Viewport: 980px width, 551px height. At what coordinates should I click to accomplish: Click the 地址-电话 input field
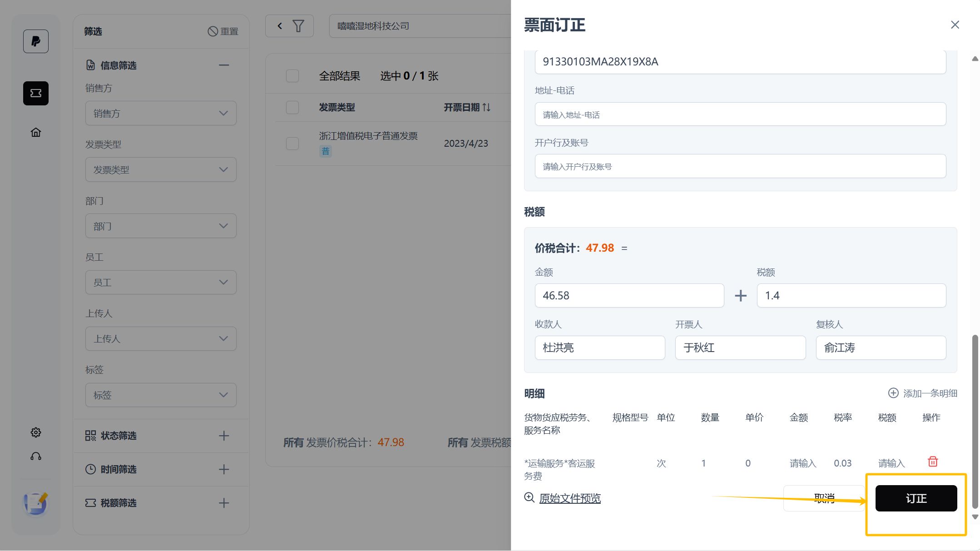tap(740, 114)
